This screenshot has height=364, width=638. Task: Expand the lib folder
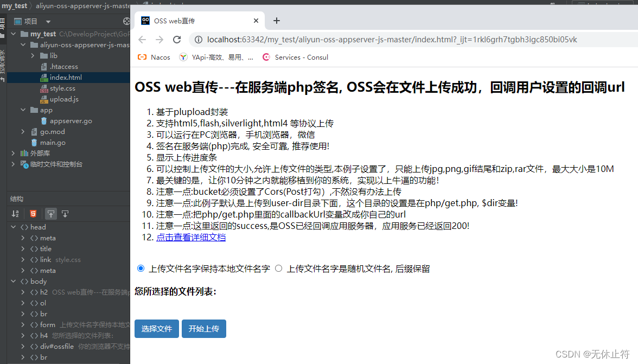pyautogui.click(x=33, y=56)
